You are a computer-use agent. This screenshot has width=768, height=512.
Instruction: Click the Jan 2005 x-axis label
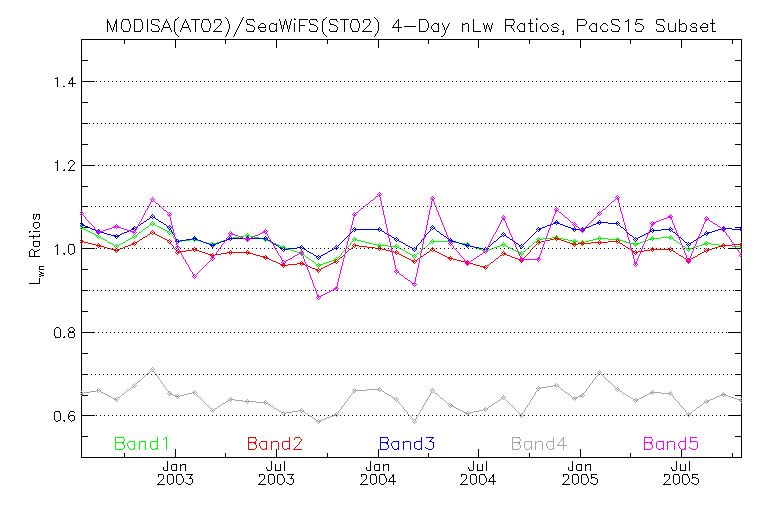click(580, 473)
